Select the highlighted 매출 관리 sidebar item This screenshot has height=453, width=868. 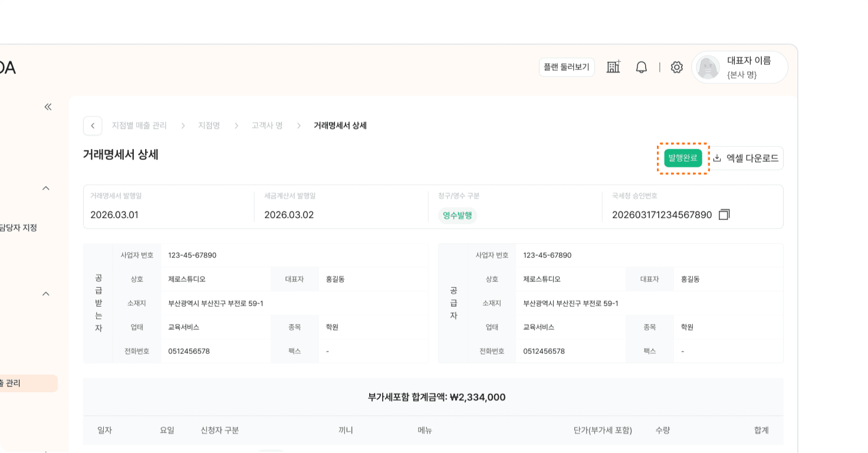pos(29,383)
